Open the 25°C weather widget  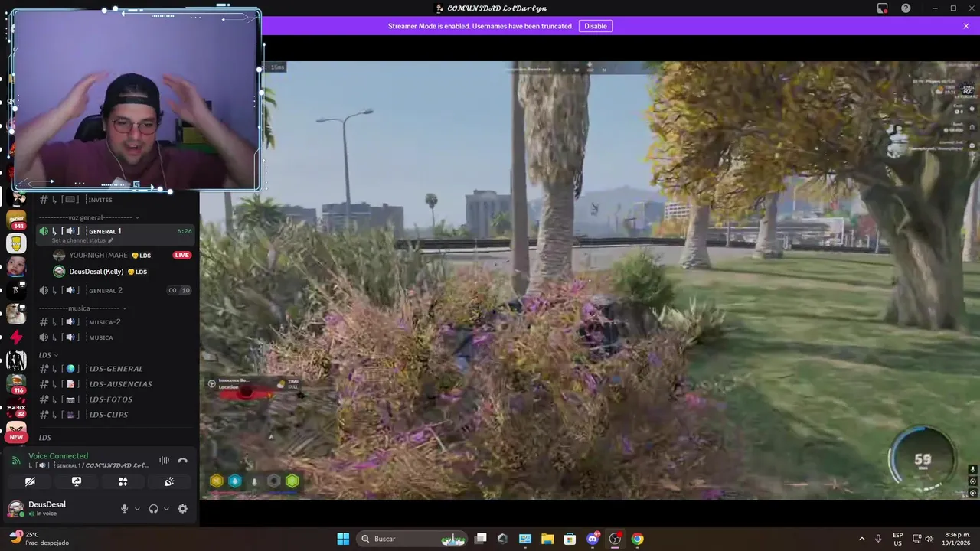pos(38,539)
